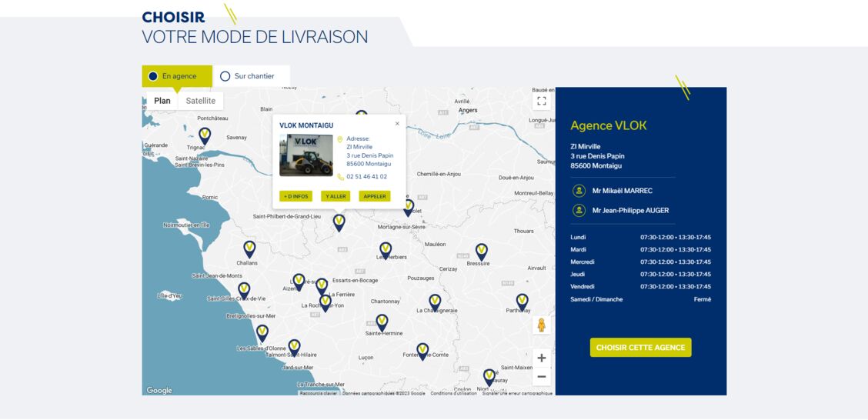Select the Les Sables-d'Olonne marker
This screenshot has height=420, width=868.
coord(262,333)
